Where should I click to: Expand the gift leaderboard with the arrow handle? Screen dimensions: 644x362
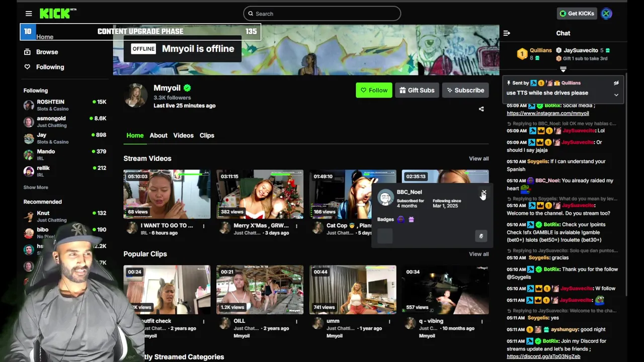563,69
